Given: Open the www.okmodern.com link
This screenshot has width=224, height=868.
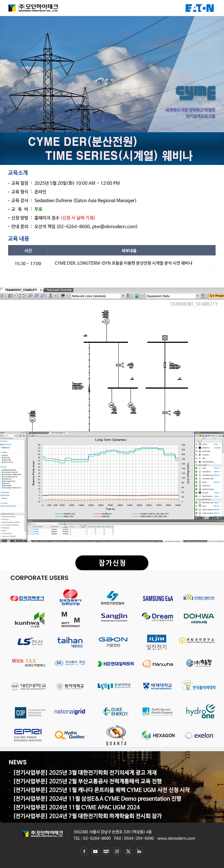Looking at the screenshot, I should 176,838.
